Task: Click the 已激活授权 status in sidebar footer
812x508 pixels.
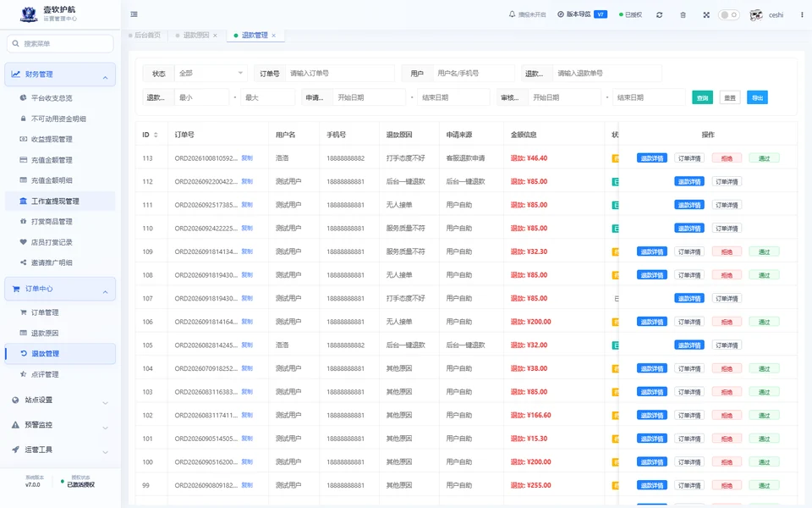Action: coord(81,484)
